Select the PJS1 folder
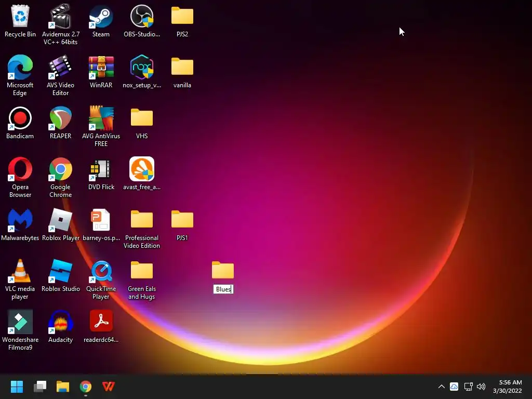 (x=182, y=220)
